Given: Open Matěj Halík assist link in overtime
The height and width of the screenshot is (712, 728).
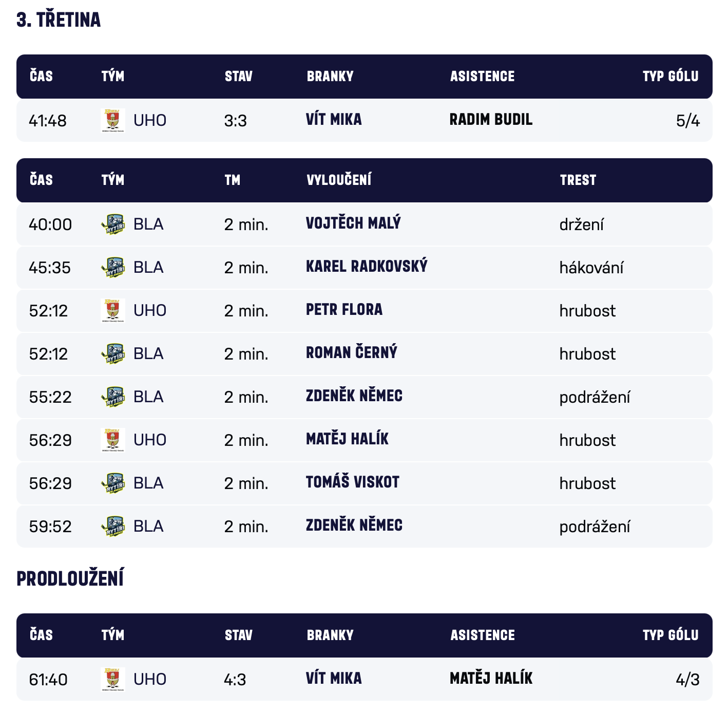Looking at the screenshot, I should tap(491, 679).
